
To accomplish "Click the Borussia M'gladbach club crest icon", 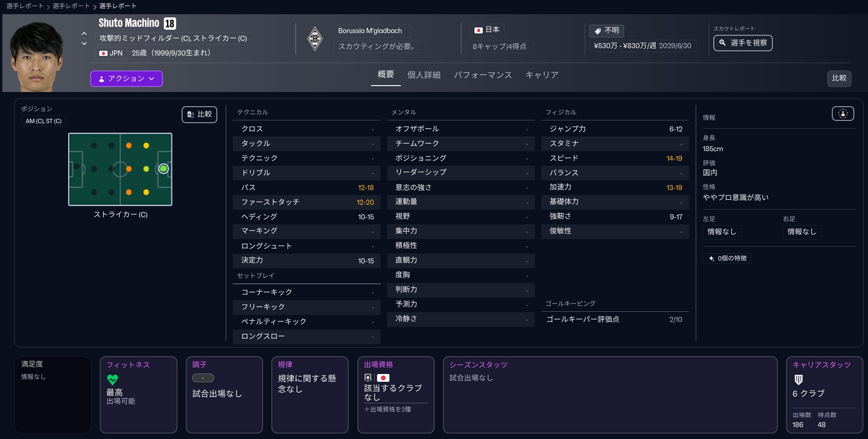I will (x=315, y=39).
